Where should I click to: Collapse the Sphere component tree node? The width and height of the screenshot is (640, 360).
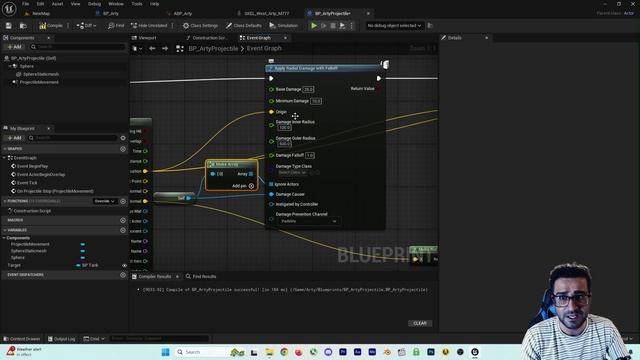[x=10, y=66]
